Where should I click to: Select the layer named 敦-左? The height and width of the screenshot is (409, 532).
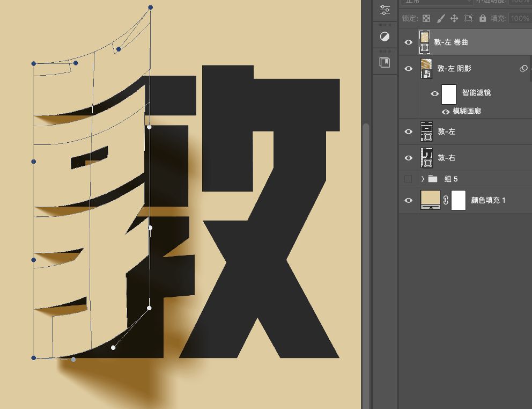tap(447, 132)
